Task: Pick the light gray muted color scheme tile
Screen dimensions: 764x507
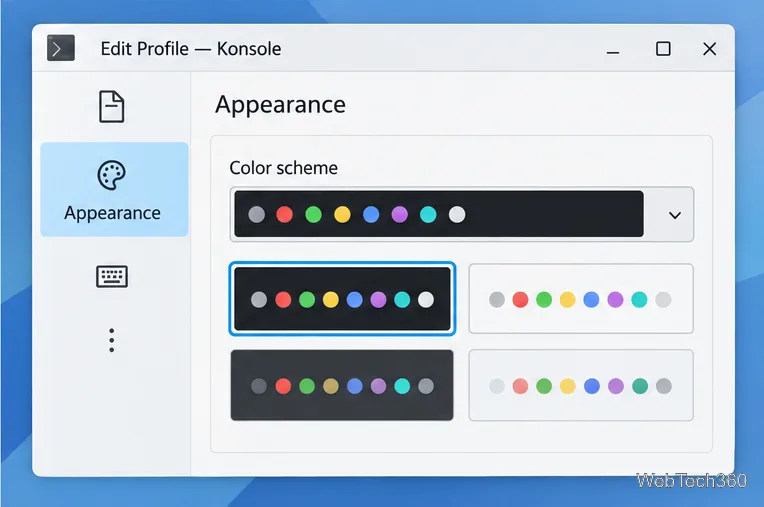Action: tap(581, 385)
